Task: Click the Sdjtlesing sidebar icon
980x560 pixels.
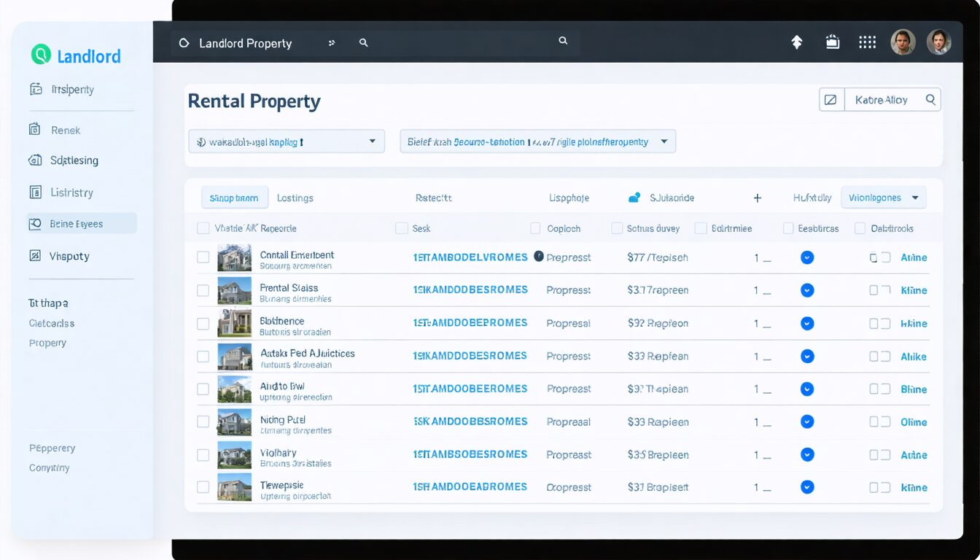Action: [x=34, y=160]
